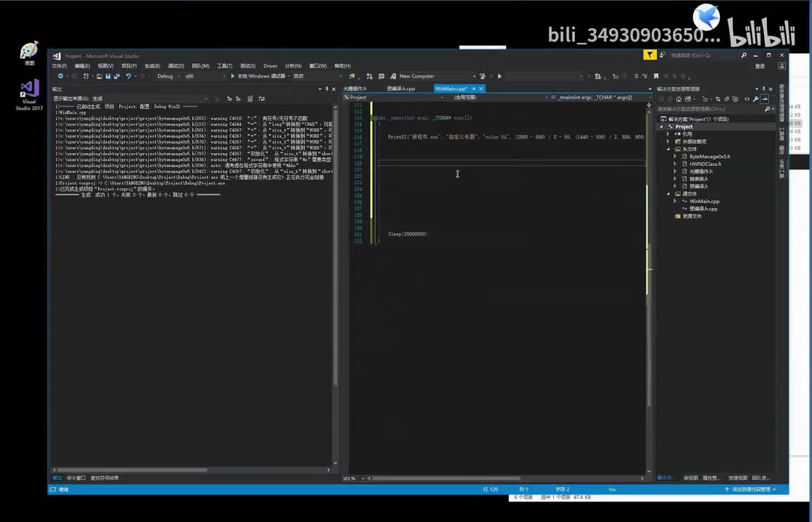Click the Sync with Active Document icon
The width and height of the screenshot is (812, 522).
pos(717,99)
